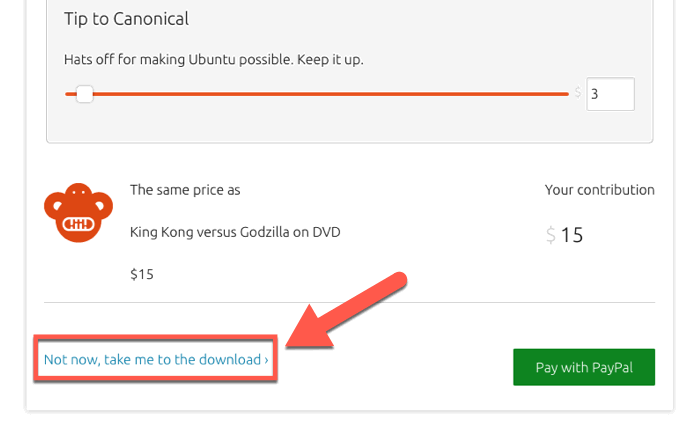Viewport: 700px width, 434px height.
Task: Click the divider line above the download link
Action: pos(350,302)
